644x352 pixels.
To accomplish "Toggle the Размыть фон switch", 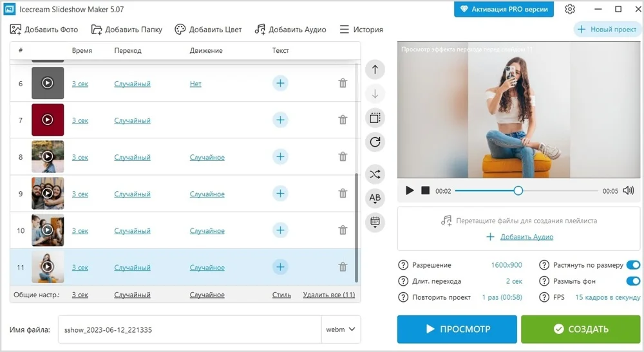I will (633, 281).
